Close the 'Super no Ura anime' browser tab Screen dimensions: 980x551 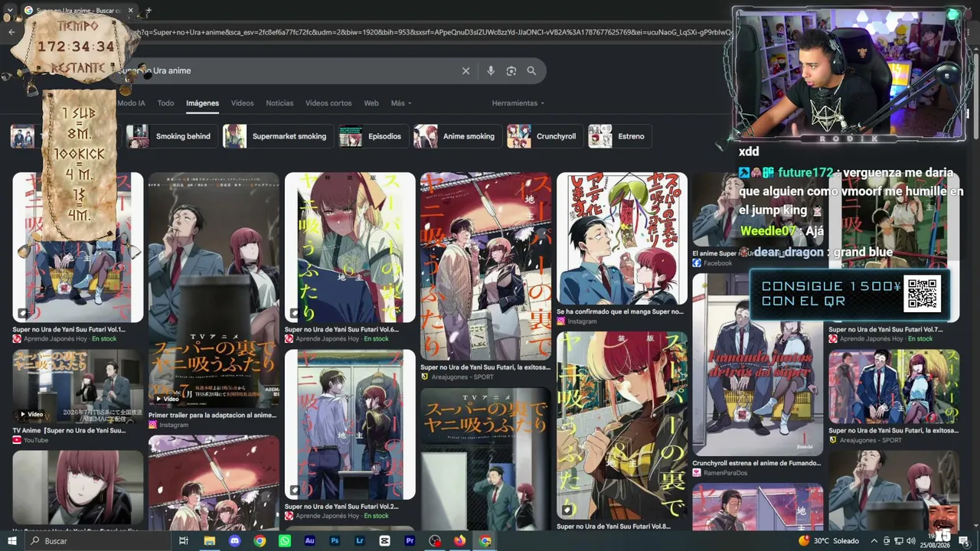click(130, 11)
